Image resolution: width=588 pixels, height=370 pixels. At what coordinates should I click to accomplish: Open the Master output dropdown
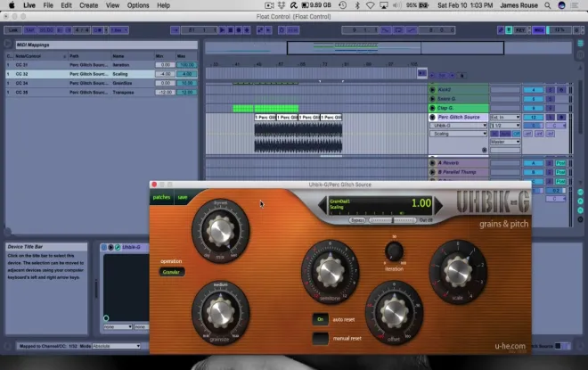coord(505,142)
